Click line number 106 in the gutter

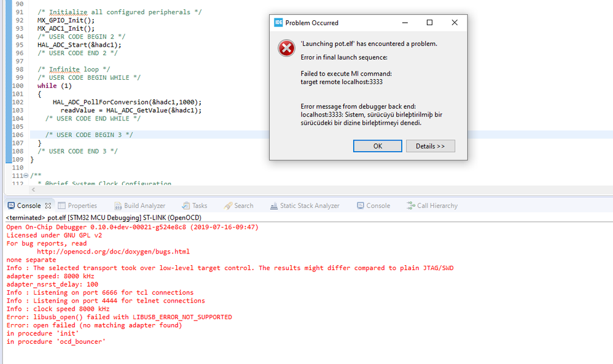[x=18, y=135]
